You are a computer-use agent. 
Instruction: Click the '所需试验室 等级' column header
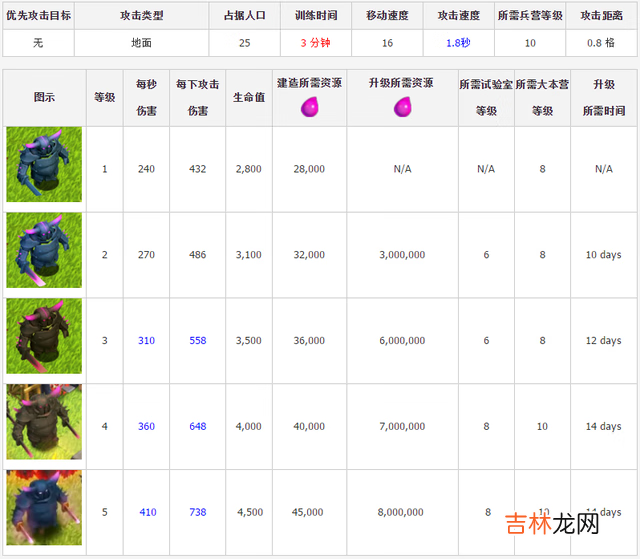(x=486, y=97)
